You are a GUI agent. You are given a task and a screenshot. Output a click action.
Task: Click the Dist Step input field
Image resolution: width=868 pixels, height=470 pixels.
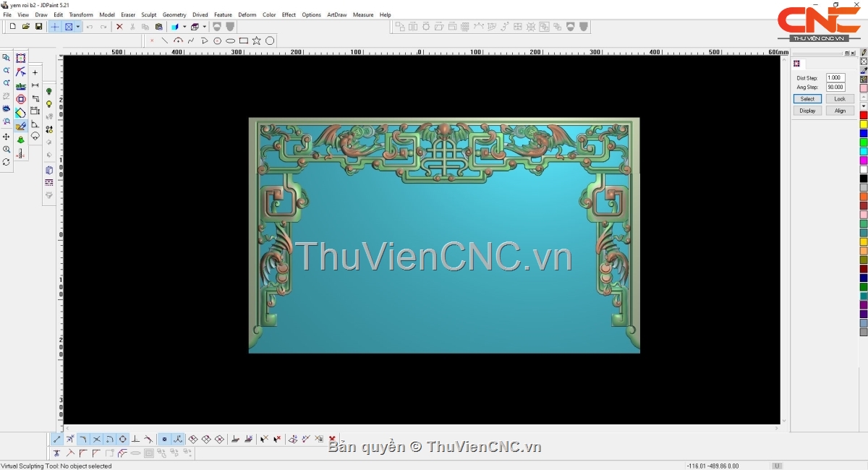835,78
